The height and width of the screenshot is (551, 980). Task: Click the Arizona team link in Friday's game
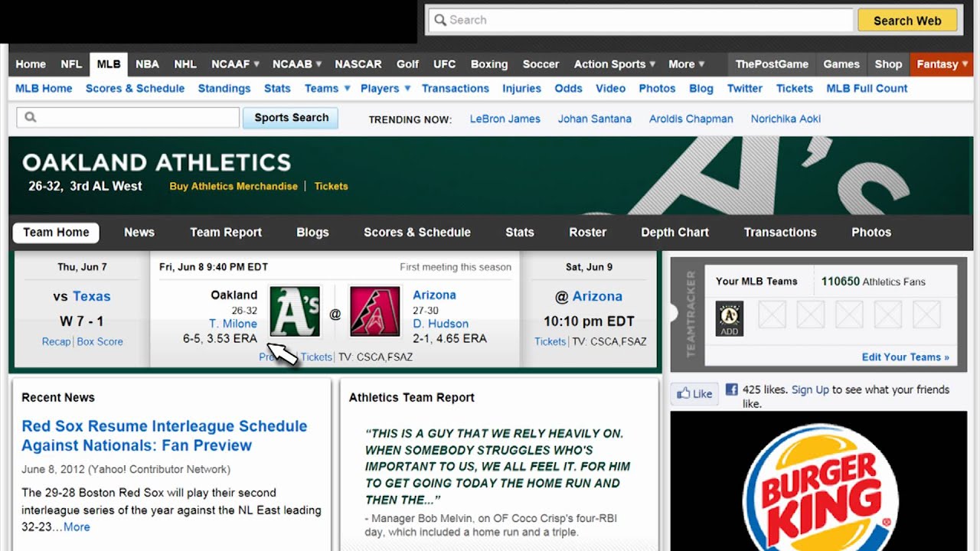pyautogui.click(x=434, y=295)
